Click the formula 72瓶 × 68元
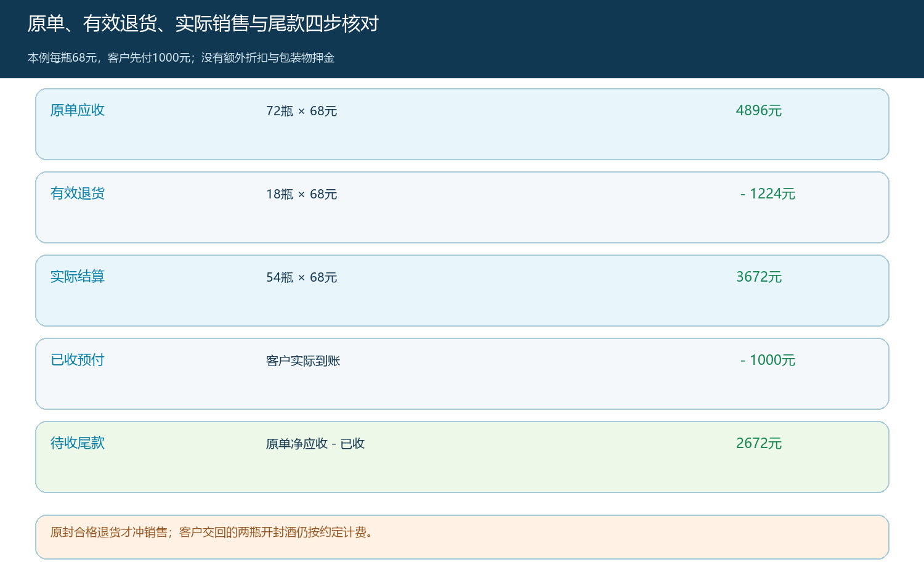924x567 pixels. [302, 111]
